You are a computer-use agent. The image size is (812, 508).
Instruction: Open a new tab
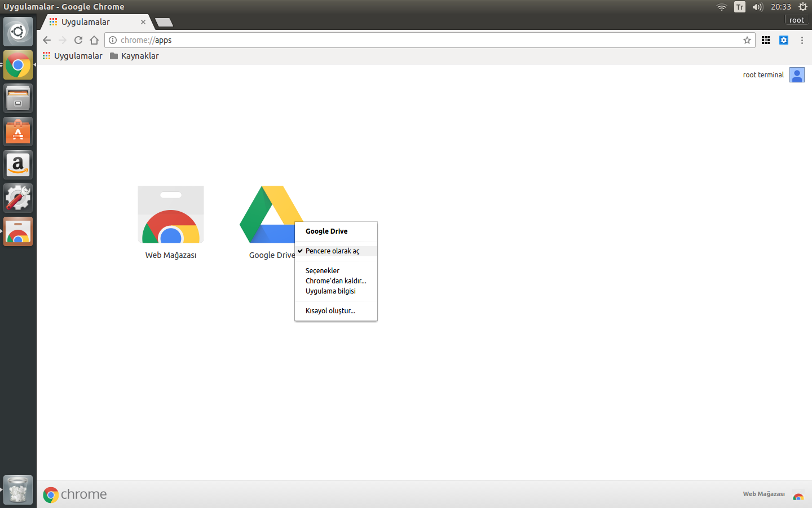[164, 22]
